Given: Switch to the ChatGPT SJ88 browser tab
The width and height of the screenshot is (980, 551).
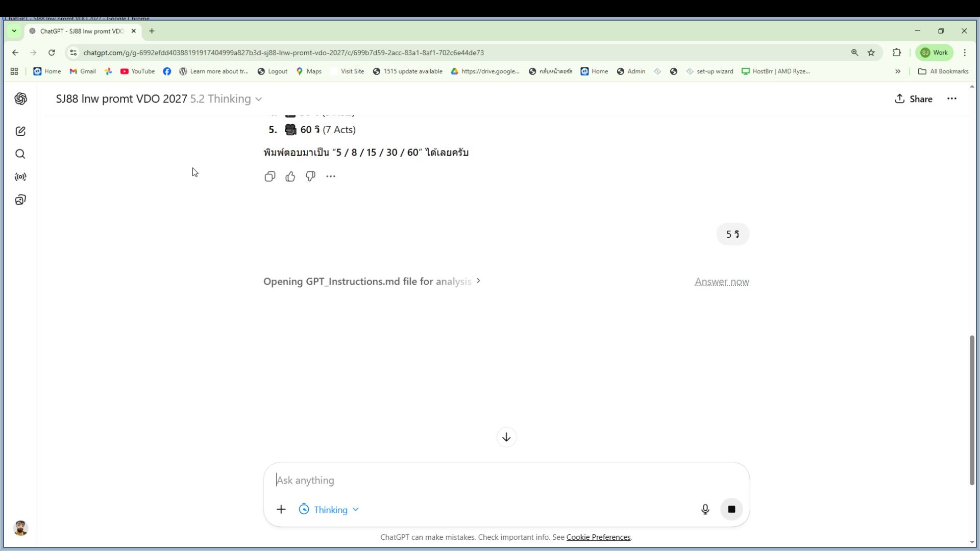Looking at the screenshot, I should click(82, 31).
